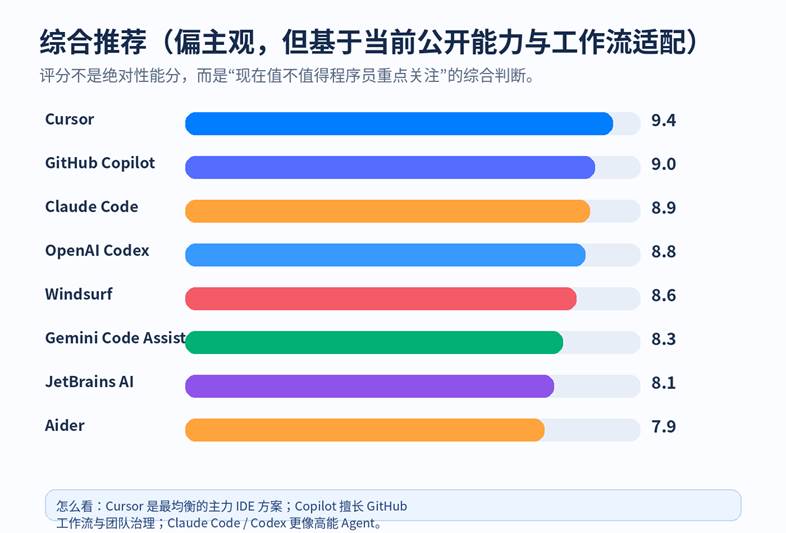Click the red Windsurf rating bar
The image size is (786, 533).
click(381, 299)
